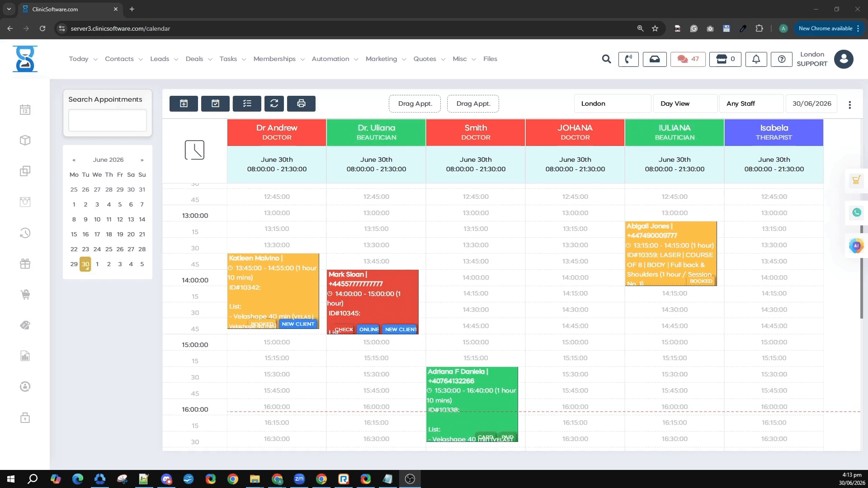The height and width of the screenshot is (488, 868).
Task: Select June 15 in mini calendar
Action: click(x=74, y=234)
